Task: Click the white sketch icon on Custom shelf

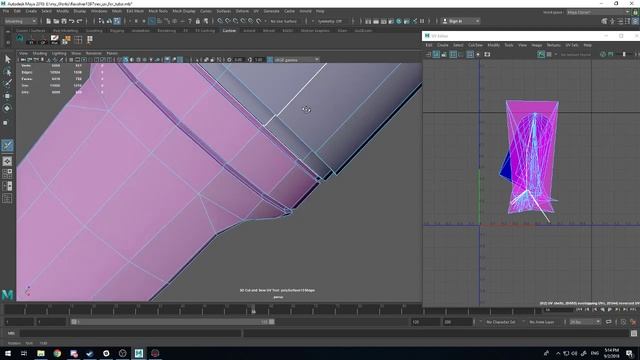Action: coord(54,39)
